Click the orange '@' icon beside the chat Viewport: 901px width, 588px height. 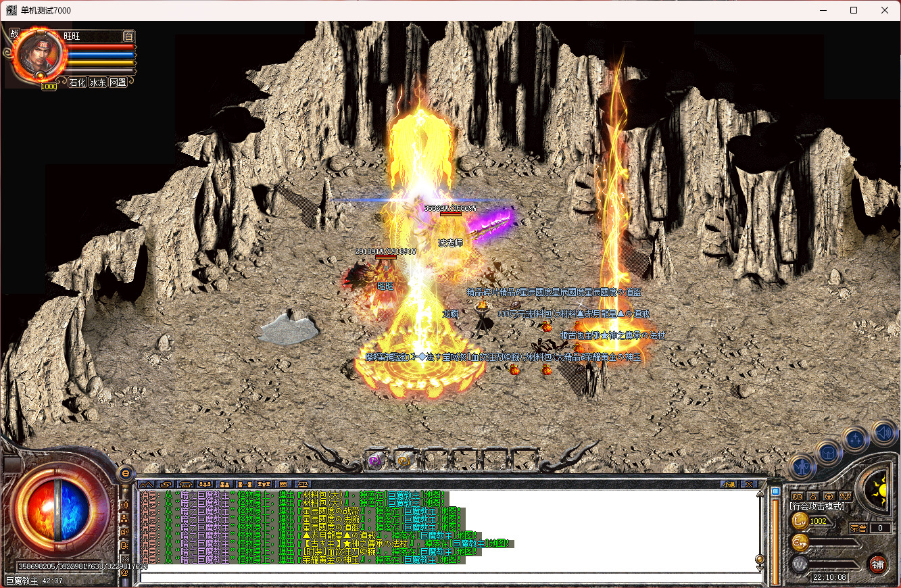point(124,573)
